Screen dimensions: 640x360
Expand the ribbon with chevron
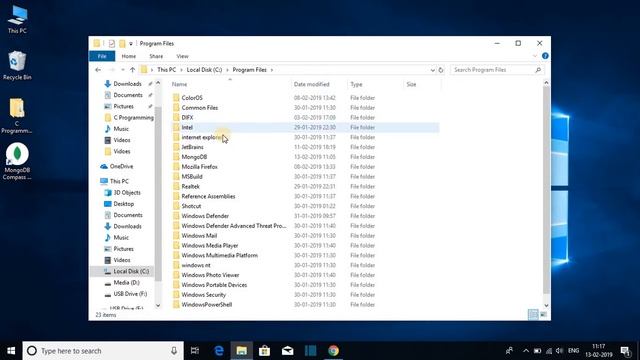tap(535, 56)
